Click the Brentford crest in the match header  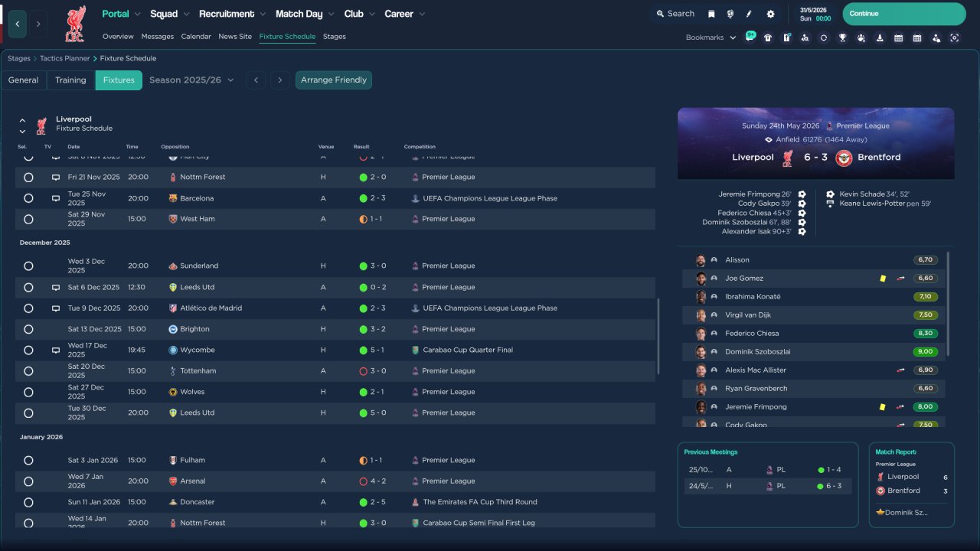[844, 158]
